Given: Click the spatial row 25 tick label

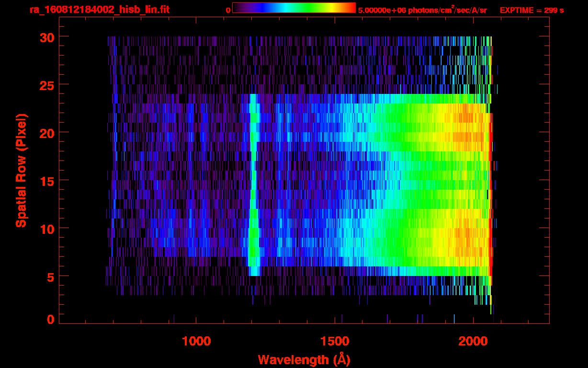Looking at the screenshot, I should pos(47,85).
